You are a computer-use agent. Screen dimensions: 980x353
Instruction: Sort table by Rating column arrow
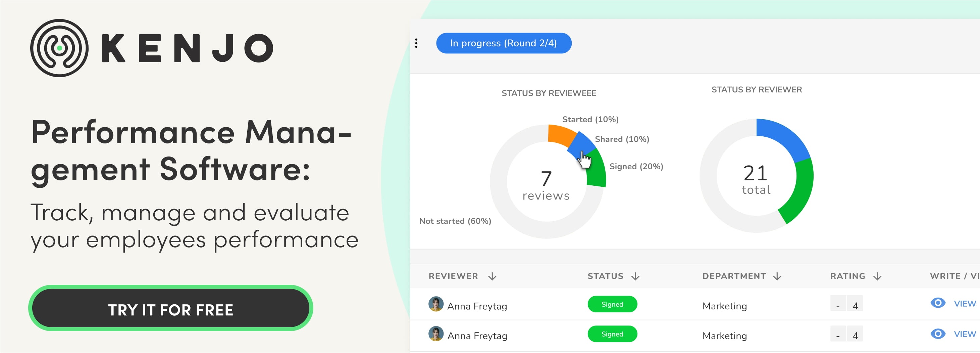click(x=877, y=276)
